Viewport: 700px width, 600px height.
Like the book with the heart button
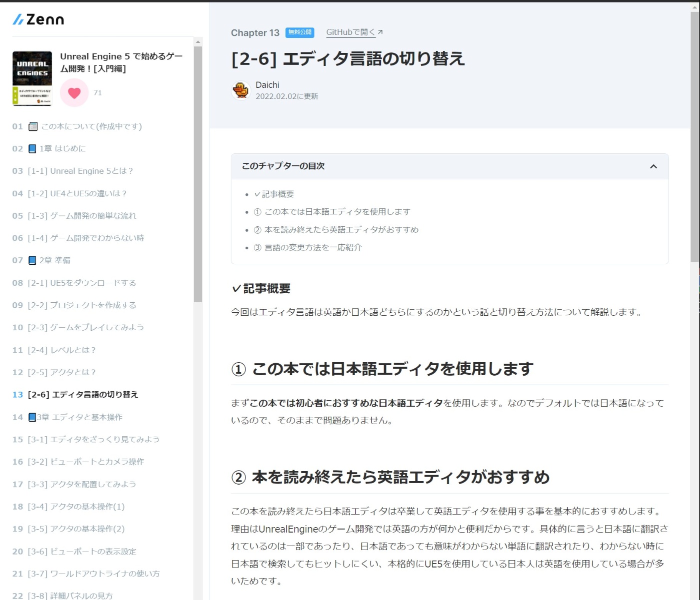pos(74,92)
